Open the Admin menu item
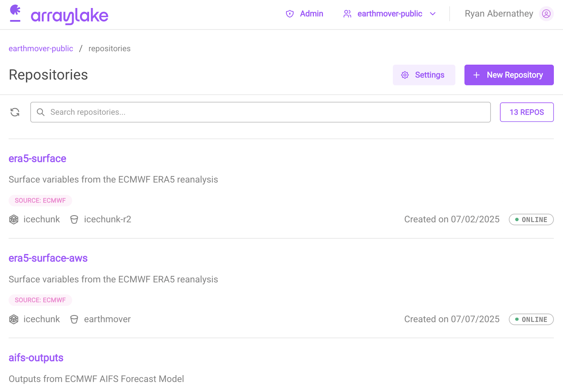 tap(311, 14)
